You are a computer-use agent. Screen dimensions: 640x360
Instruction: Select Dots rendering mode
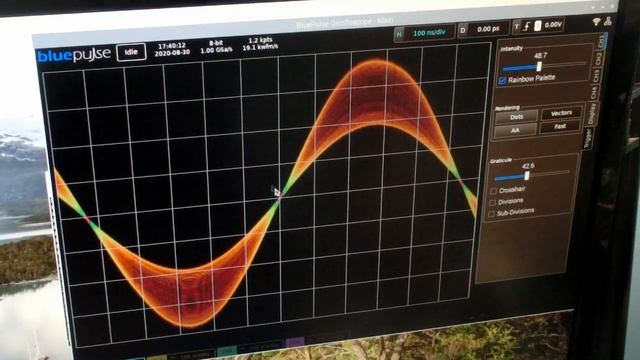pyautogui.click(x=516, y=117)
